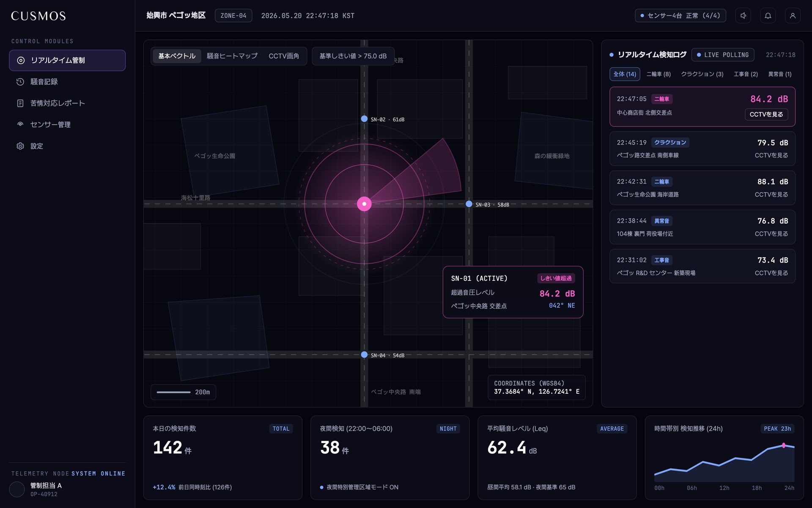812x508 pixels.
Task: Switch map to CCTV画角 view
Action: (284, 56)
